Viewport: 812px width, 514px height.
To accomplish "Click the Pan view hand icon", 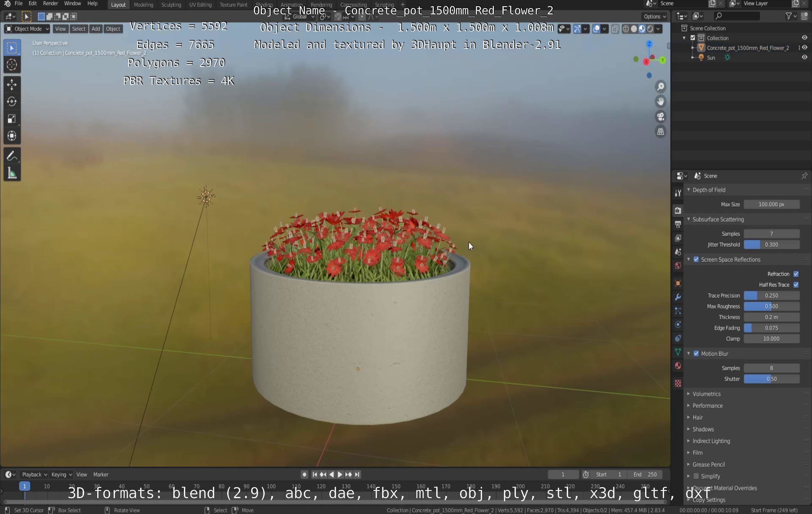I will point(661,102).
